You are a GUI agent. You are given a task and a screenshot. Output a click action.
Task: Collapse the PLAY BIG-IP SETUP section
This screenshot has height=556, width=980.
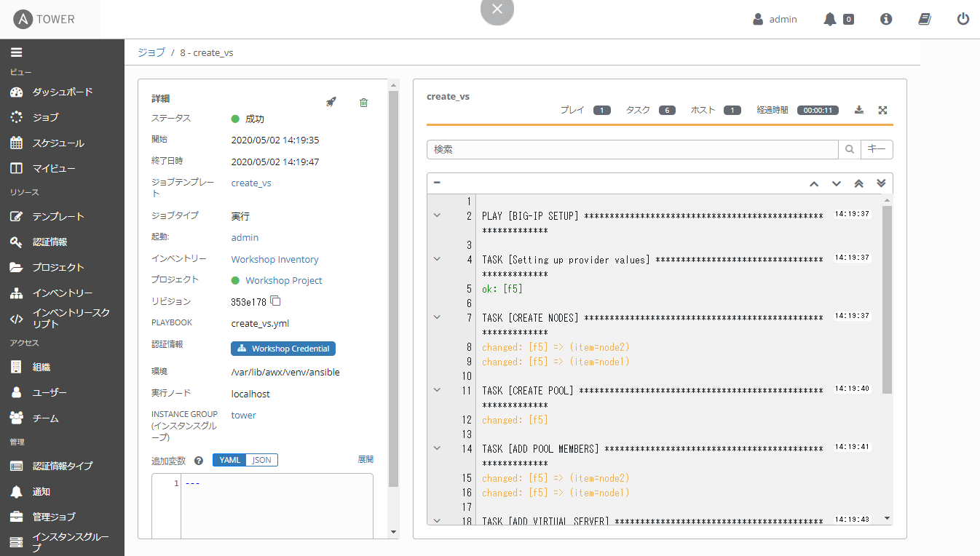pos(437,215)
